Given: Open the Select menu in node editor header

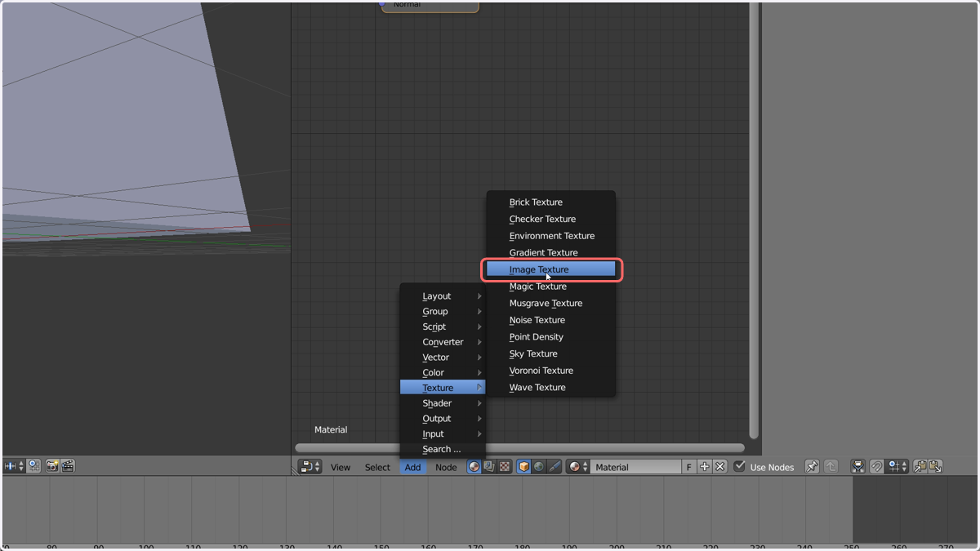Looking at the screenshot, I should (377, 467).
